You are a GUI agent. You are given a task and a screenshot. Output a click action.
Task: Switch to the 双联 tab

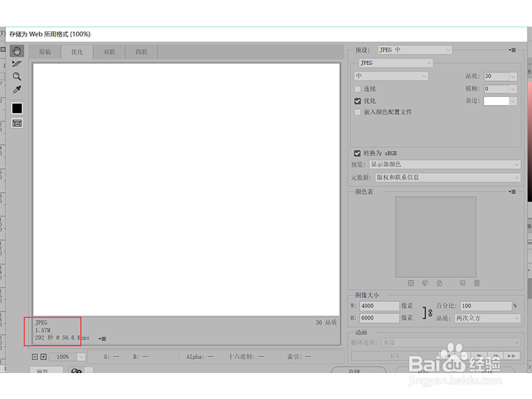tap(109, 52)
